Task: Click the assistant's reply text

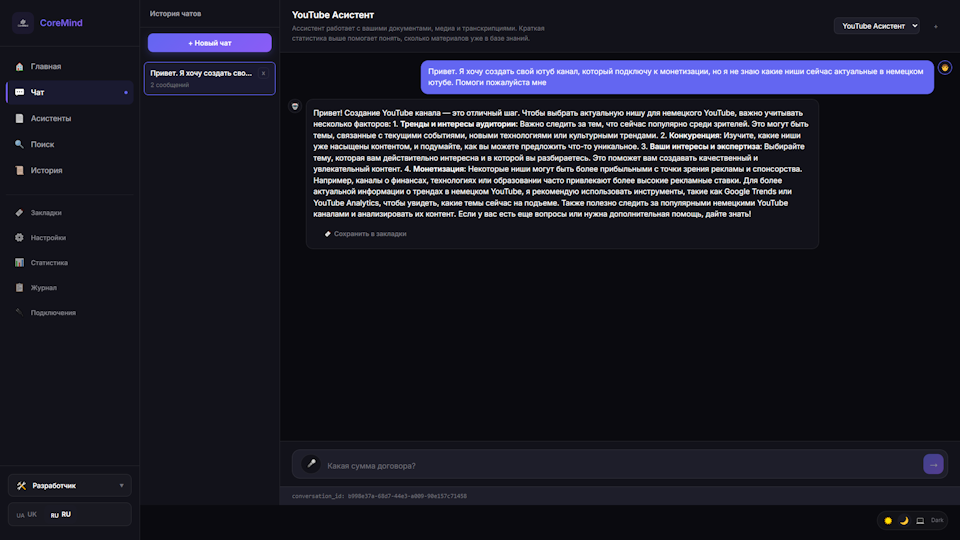Action: coord(561,163)
